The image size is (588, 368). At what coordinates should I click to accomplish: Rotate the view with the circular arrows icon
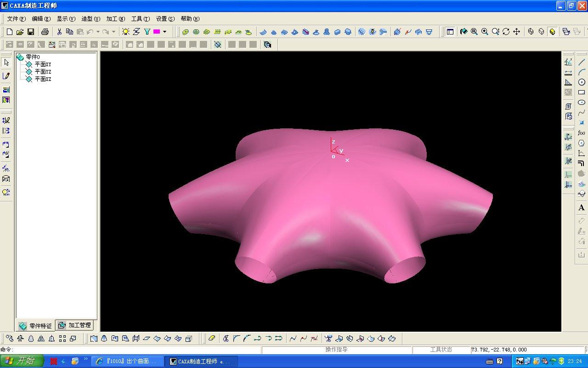coord(506,32)
